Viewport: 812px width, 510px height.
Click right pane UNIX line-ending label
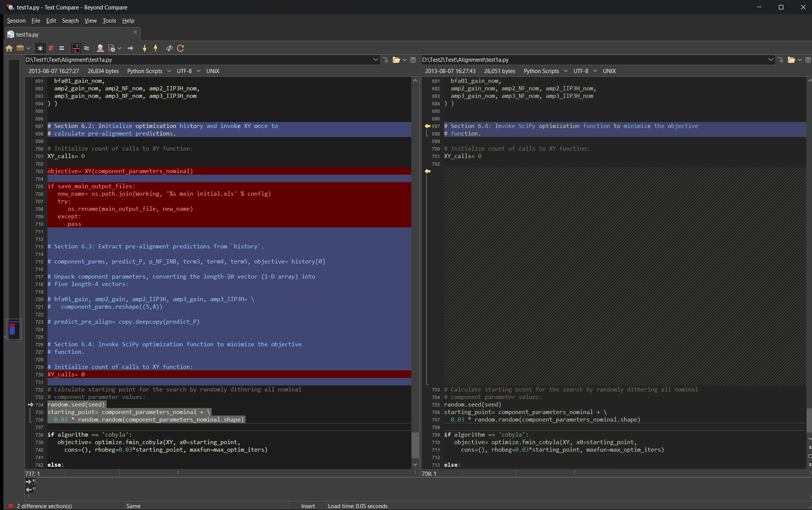pos(609,71)
